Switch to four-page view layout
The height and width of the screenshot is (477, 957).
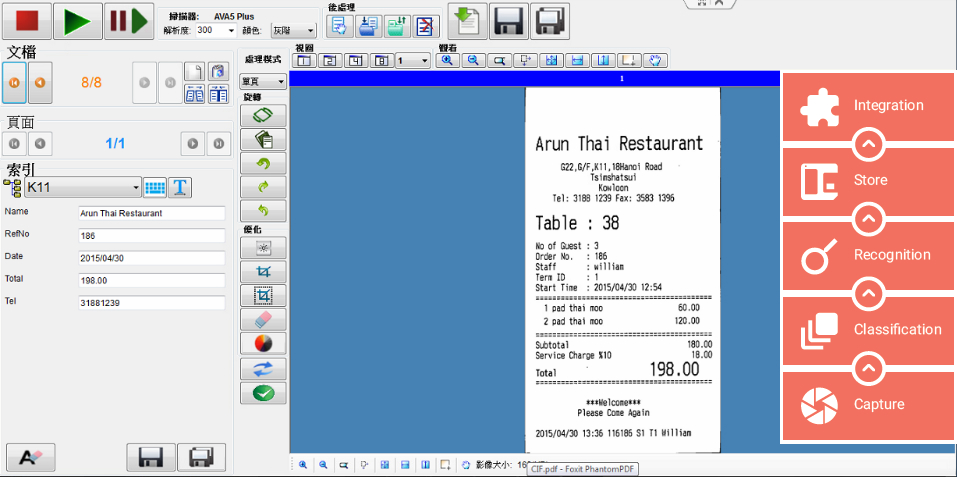click(x=356, y=60)
